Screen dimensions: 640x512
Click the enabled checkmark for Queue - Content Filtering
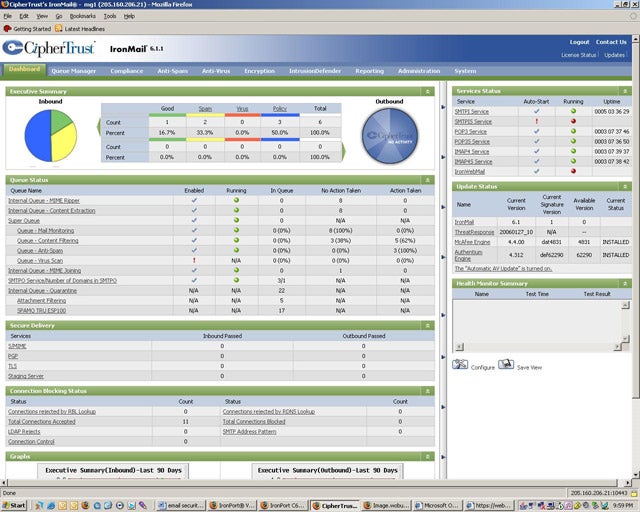(x=194, y=240)
